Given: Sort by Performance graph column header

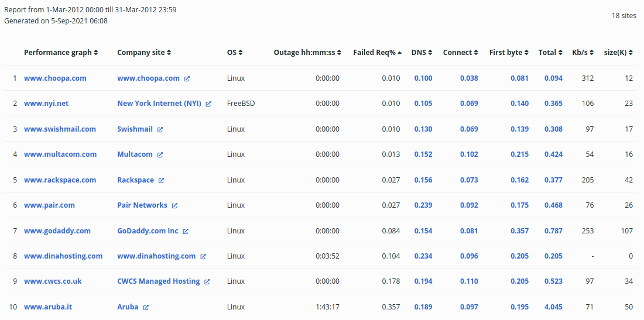Looking at the screenshot, I should click(x=61, y=53).
